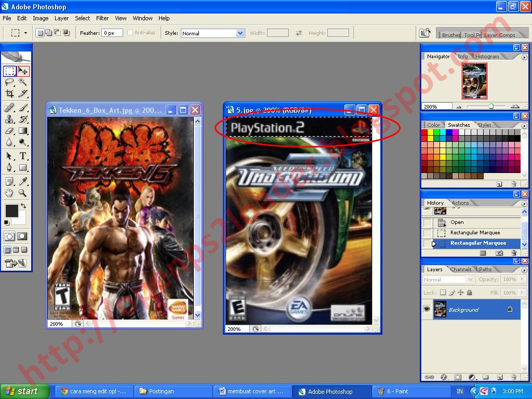Open the File Browser toggle icon
Image resolution: width=532 pixels, height=399 pixels.
425,33
